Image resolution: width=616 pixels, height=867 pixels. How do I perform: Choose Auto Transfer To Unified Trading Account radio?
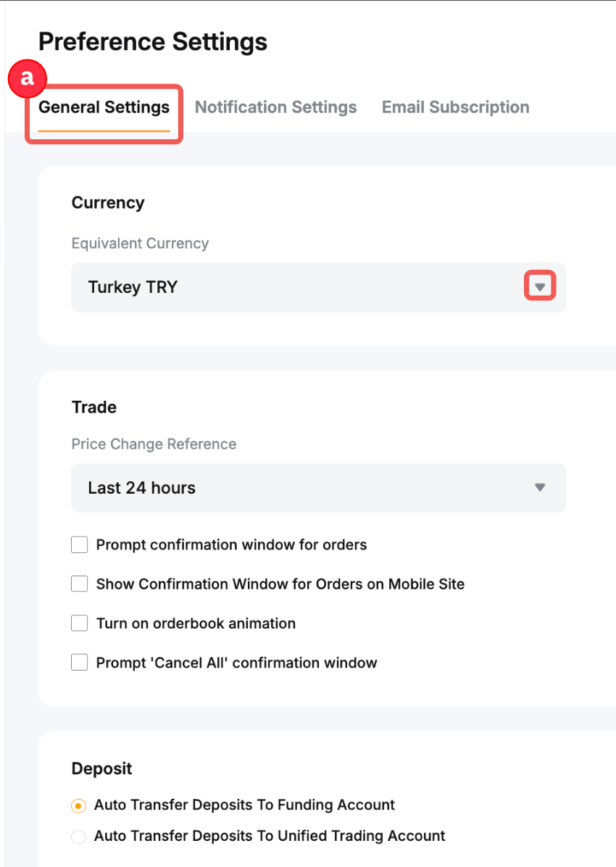[78, 837]
